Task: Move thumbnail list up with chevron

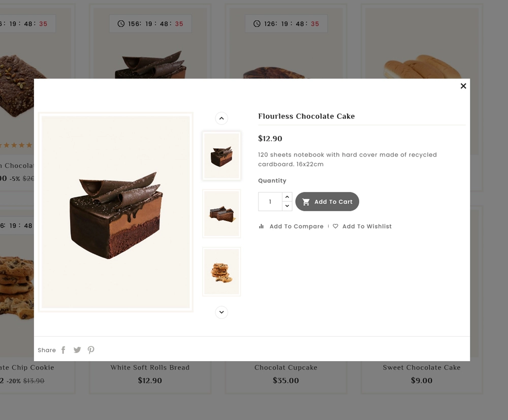Action: [221, 118]
